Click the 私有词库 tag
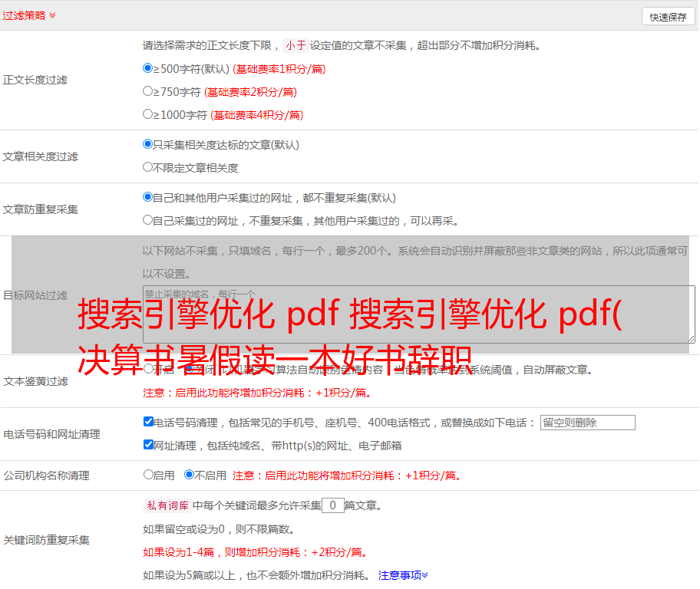 [167, 505]
